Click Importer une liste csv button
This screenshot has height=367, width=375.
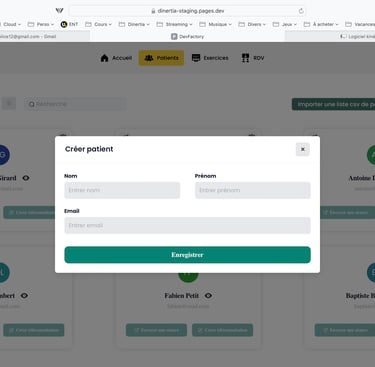(x=333, y=104)
